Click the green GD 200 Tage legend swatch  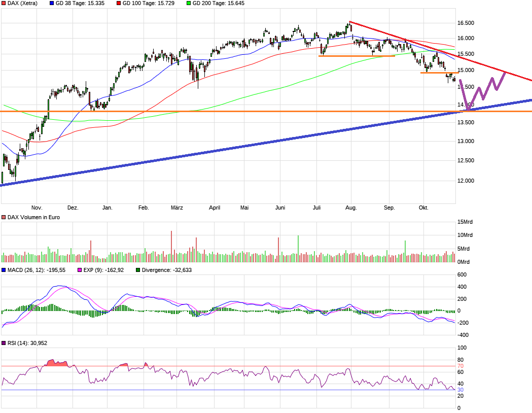click(x=189, y=3)
